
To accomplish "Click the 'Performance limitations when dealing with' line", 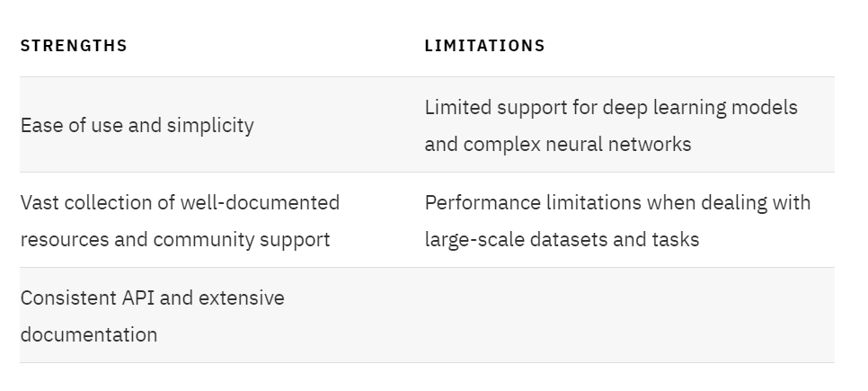I will 618,203.
